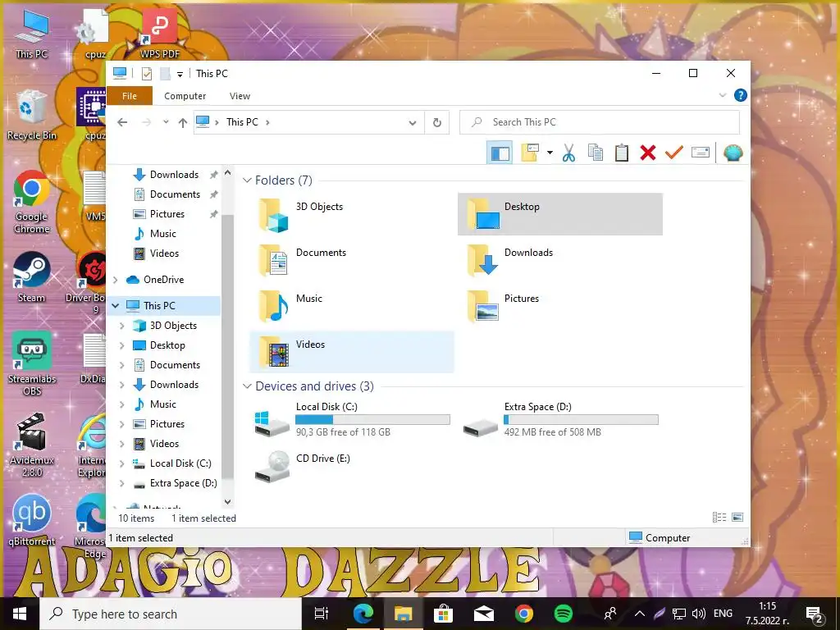Select OneDrive in the sidebar
Screen dimensions: 840x630
(163, 280)
